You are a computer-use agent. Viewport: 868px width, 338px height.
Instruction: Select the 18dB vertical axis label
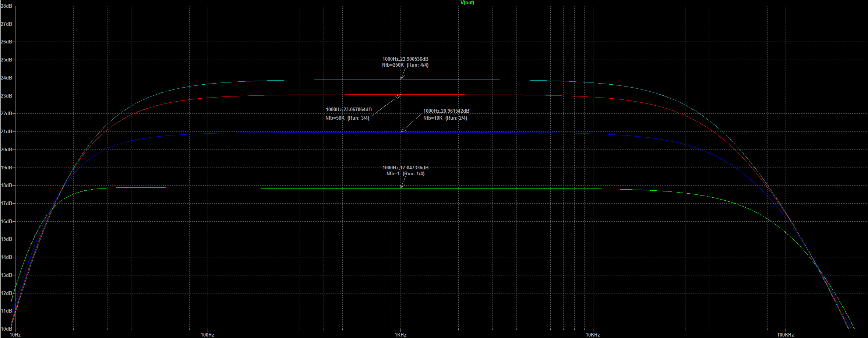[x=6, y=186]
